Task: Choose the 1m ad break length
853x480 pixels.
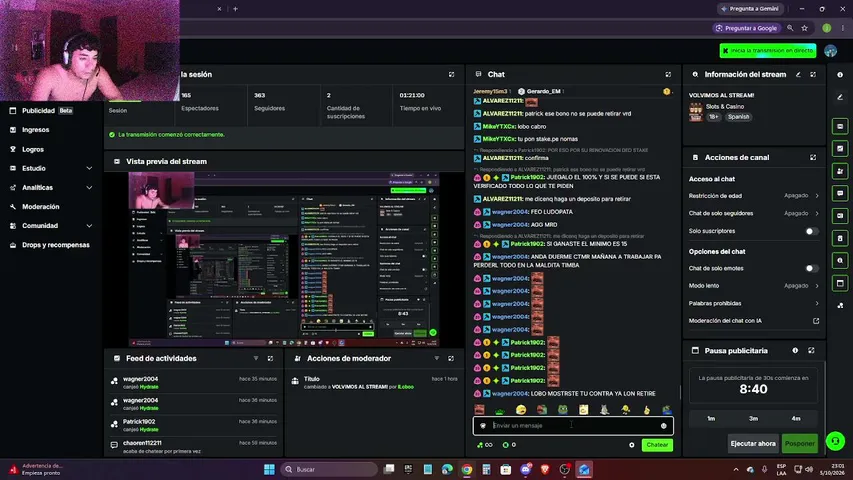Action: click(x=711, y=419)
